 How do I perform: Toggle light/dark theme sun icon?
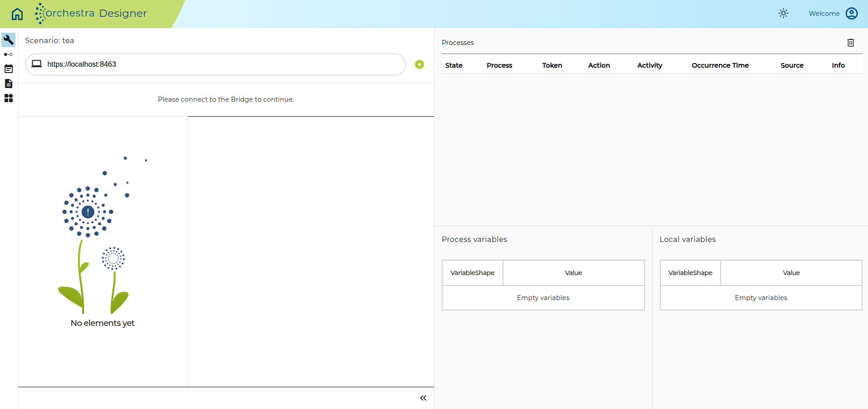[x=783, y=14]
